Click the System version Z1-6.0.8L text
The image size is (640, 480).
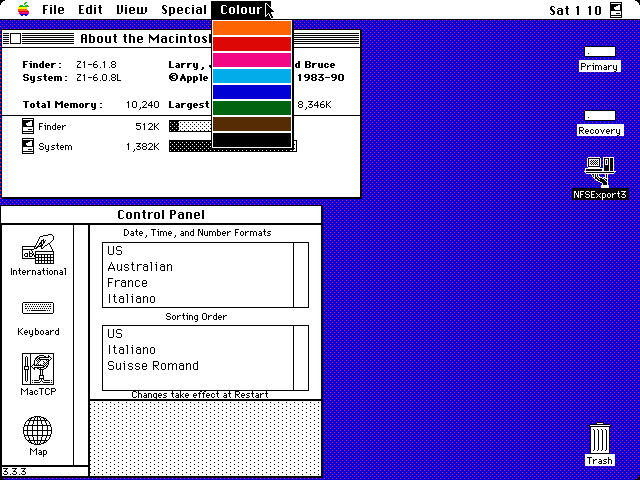[99, 78]
